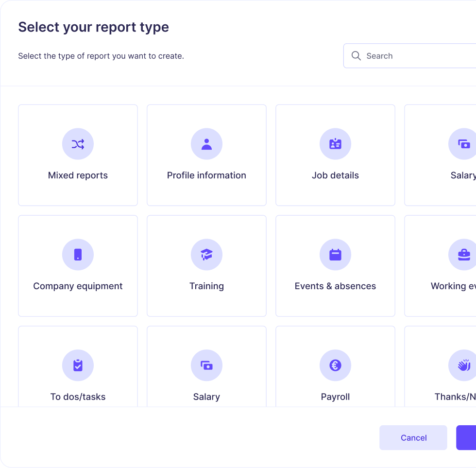Select the Events & absences report type

click(335, 266)
